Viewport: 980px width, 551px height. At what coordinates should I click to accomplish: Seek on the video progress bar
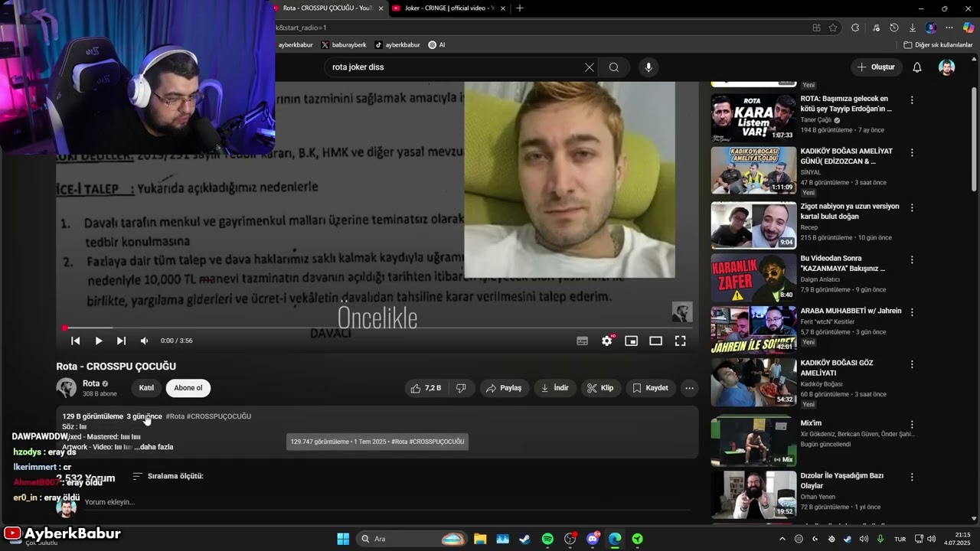pyautogui.click(x=377, y=328)
